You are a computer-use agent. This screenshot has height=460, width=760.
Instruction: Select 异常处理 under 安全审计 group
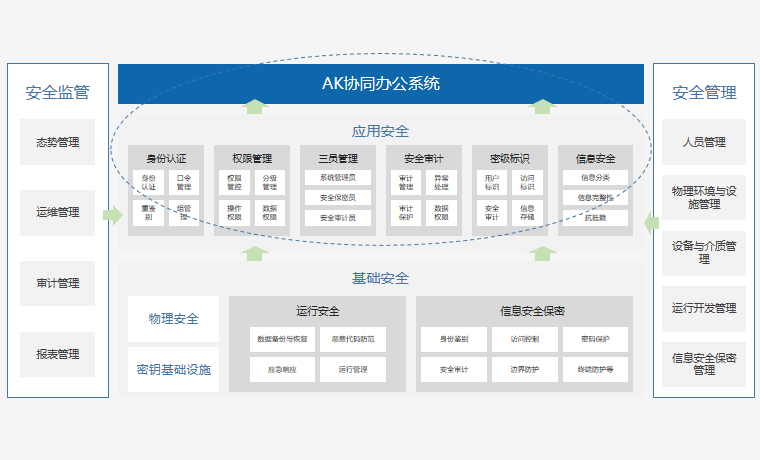441,182
